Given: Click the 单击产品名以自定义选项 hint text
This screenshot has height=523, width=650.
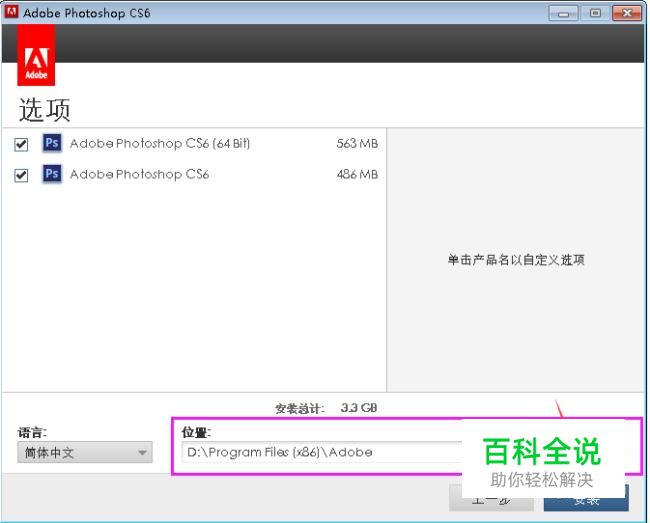Looking at the screenshot, I should pos(516,260).
